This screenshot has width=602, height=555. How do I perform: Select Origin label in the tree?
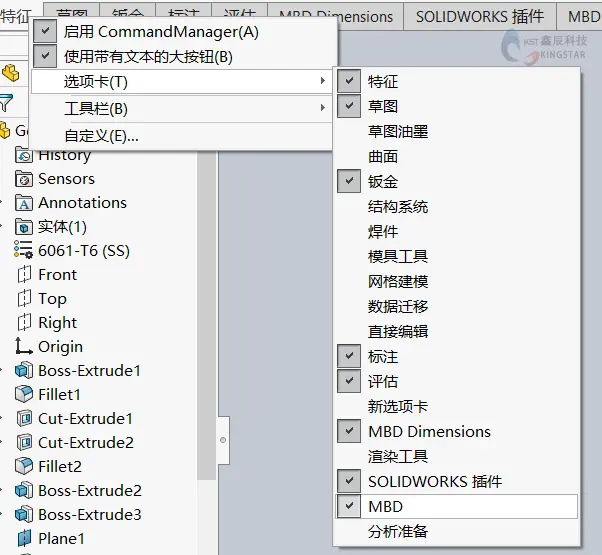[x=61, y=347]
